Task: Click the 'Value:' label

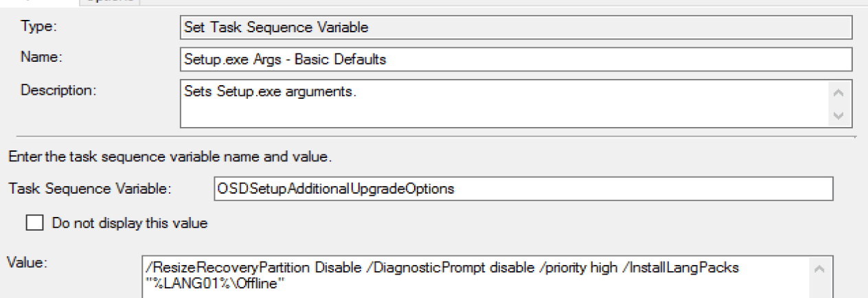Action: click(x=26, y=262)
